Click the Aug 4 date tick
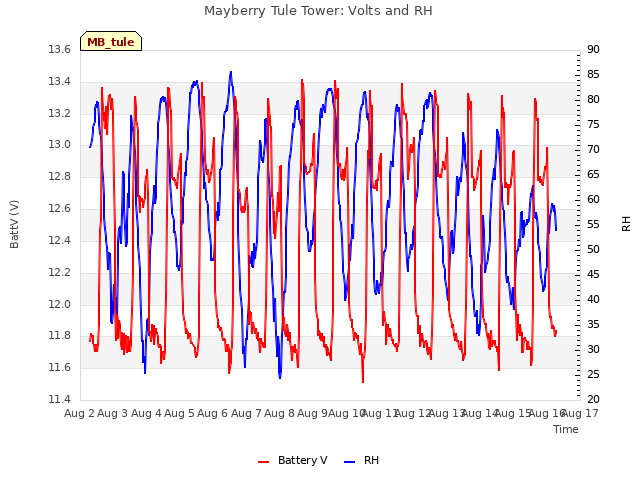This screenshot has height=480, width=640. click(146, 413)
